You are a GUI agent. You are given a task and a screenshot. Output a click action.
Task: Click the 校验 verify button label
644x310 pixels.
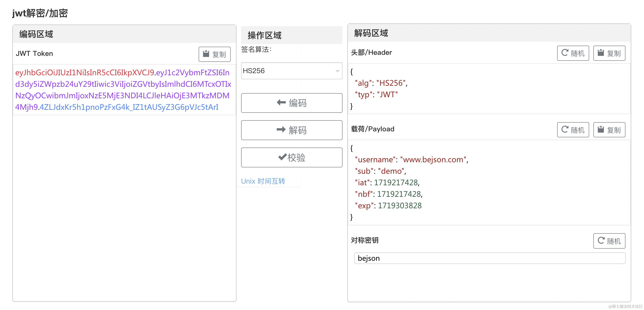click(x=296, y=158)
